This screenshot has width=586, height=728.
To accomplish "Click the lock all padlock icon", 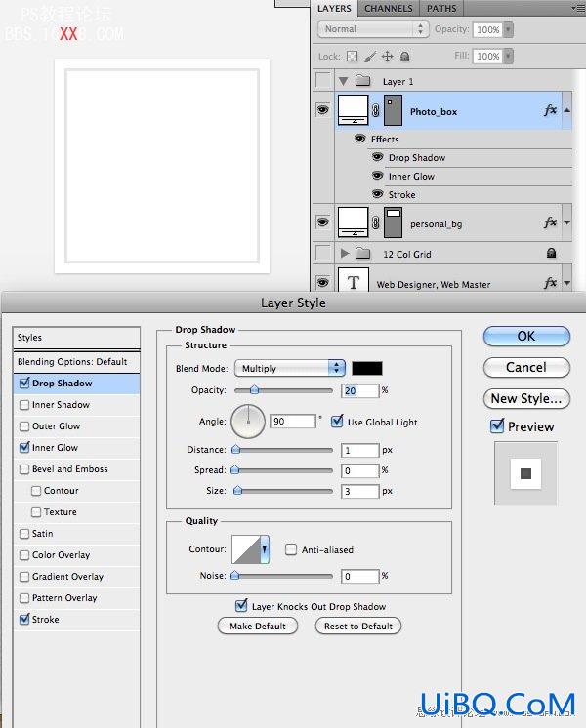I will click(404, 57).
